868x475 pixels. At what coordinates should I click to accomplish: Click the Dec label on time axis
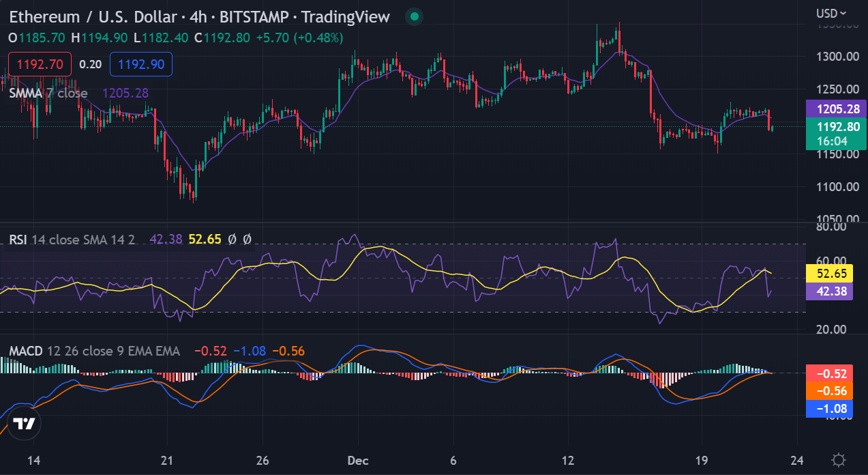click(357, 460)
